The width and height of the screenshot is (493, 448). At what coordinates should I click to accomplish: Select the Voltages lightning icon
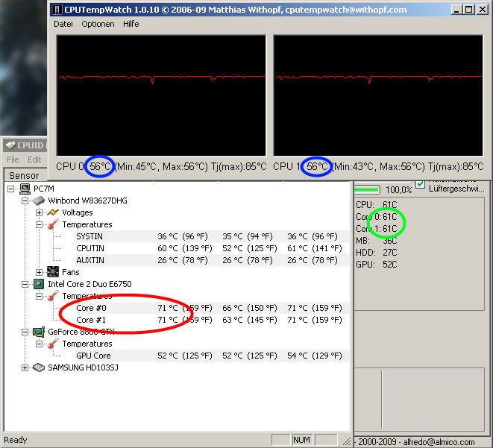53,212
